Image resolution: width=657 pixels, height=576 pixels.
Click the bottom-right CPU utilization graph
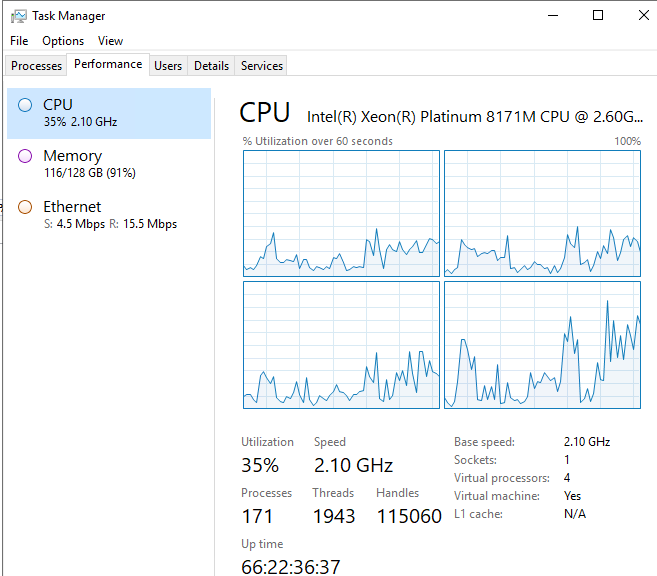coord(542,344)
